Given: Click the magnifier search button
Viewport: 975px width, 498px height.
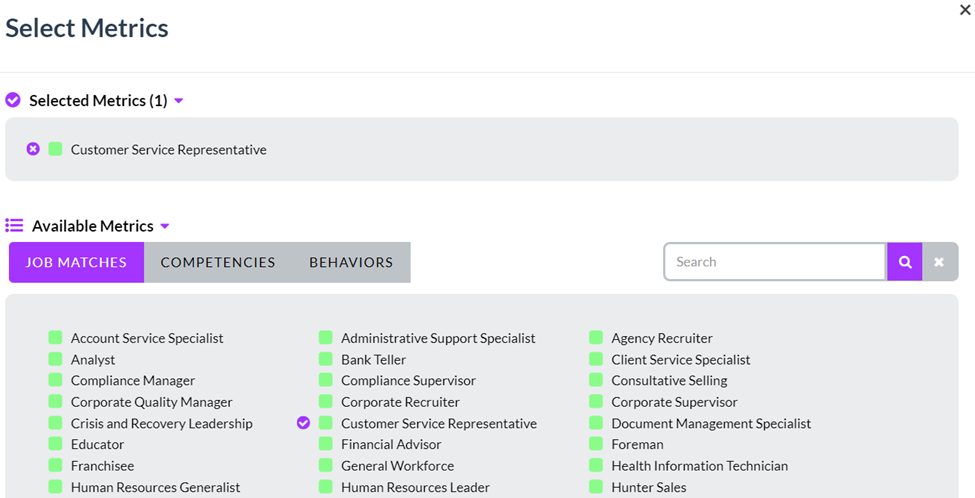Looking at the screenshot, I should [x=905, y=262].
